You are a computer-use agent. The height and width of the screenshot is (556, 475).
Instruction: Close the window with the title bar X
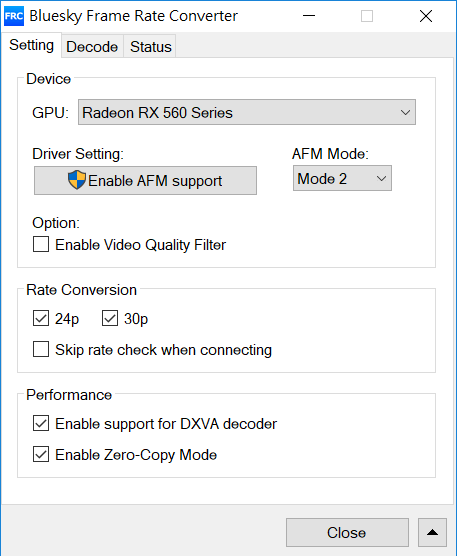(426, 16)
